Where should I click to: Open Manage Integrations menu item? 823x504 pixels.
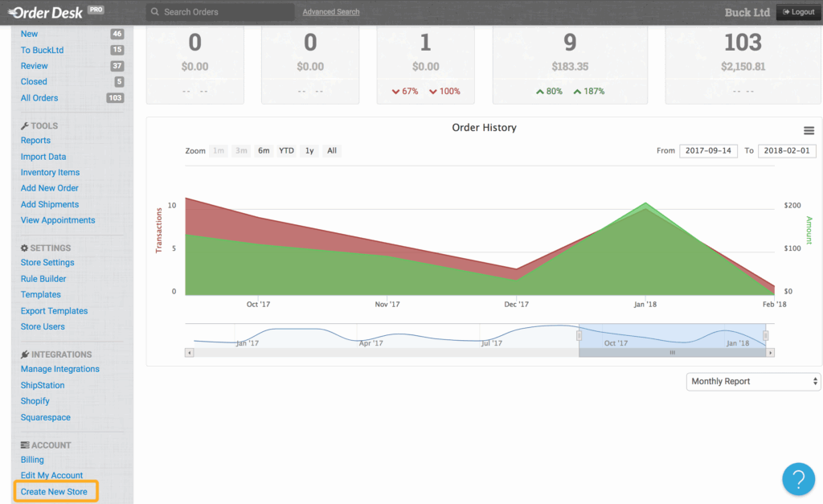(x=60, y=369)
